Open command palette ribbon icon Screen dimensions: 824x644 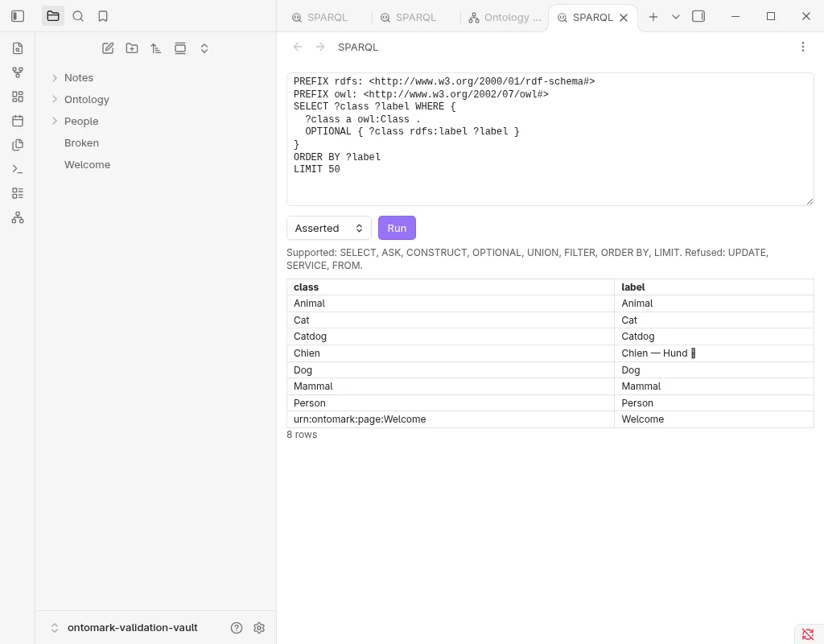click(18, 169)
